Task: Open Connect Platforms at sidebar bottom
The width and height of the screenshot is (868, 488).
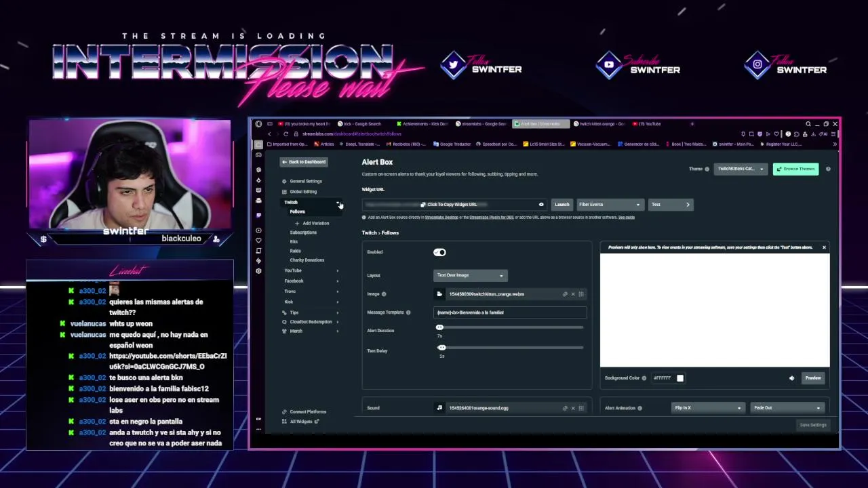Action: tap(304, 412)
